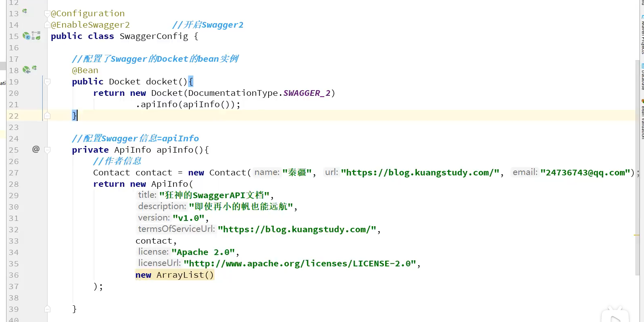644x322 pixels.
Task: Click the Spring bean class icon on line 15
Action: point(27,36)
